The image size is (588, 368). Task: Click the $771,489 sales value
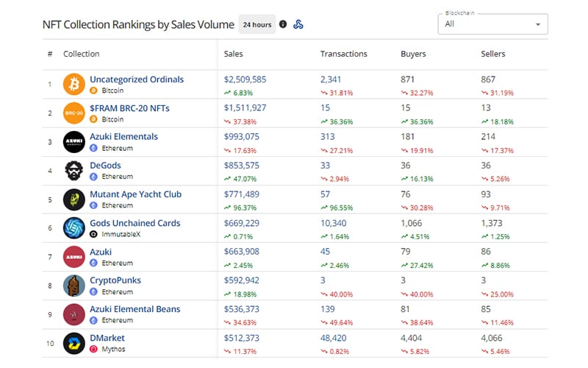(242, 194)
